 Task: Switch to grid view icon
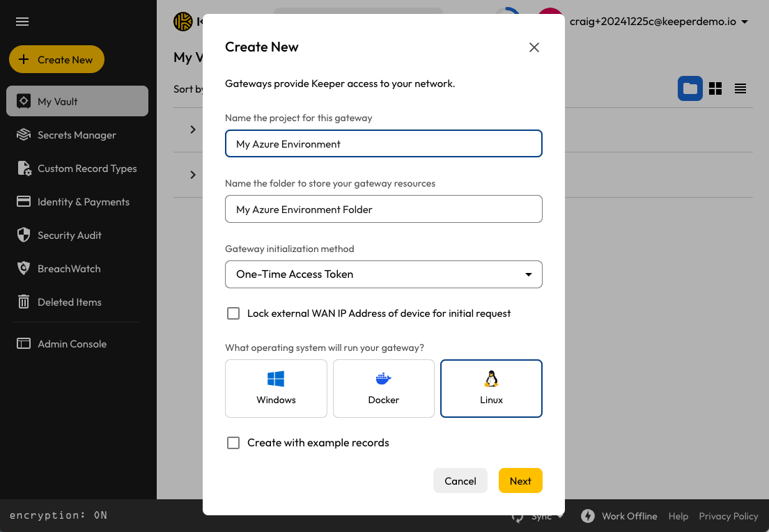click(715, 88)
